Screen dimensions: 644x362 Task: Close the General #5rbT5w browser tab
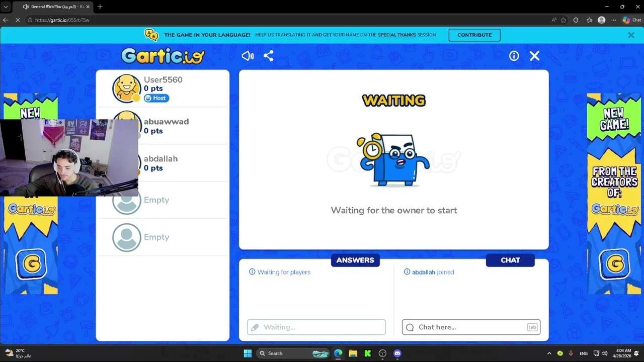pyautogui.click(x=89, y=7)
